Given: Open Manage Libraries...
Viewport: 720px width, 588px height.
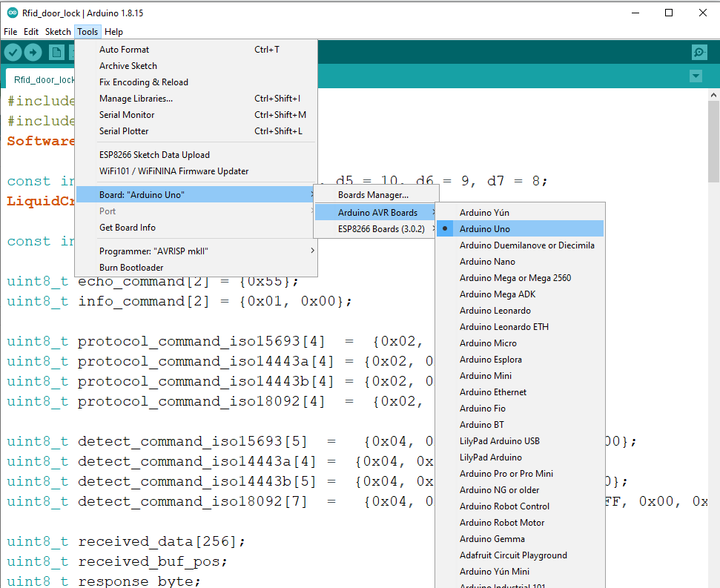Looking at the screenshot, I should (x=196, y=98).
